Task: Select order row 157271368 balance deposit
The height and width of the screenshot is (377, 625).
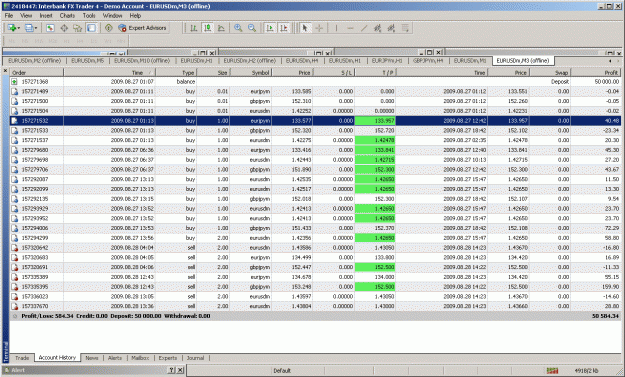Action: tap(315, 81)
